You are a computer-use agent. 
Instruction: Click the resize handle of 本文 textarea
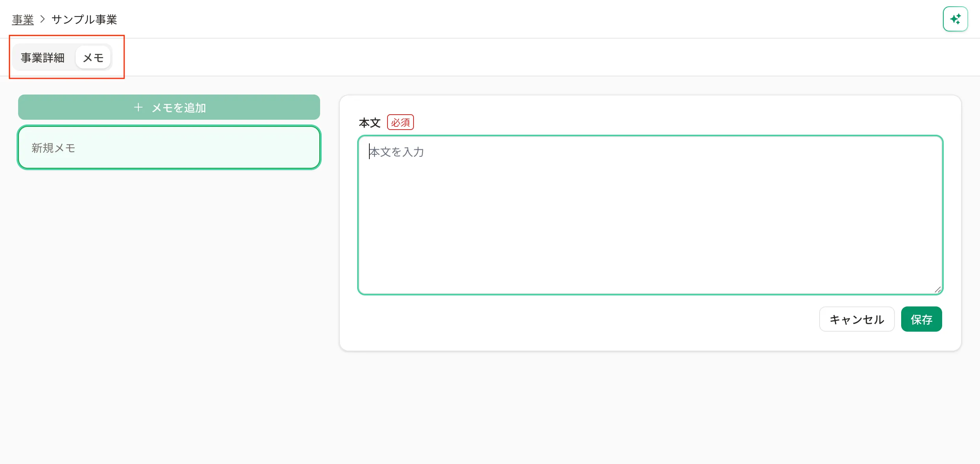tap(937, 290)
